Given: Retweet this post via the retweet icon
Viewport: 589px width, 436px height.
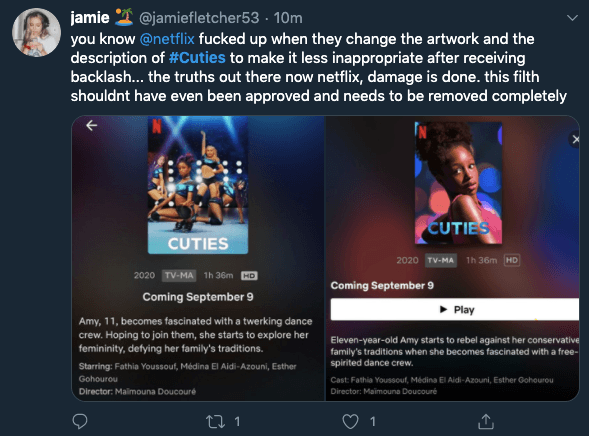Looking at the screenshot, I should 216,421.
